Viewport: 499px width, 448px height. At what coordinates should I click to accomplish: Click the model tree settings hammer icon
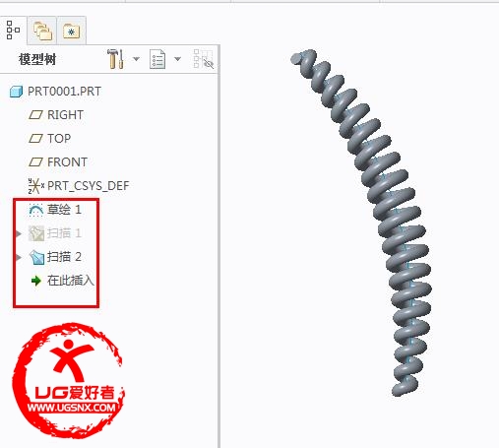tap(115, 59)
